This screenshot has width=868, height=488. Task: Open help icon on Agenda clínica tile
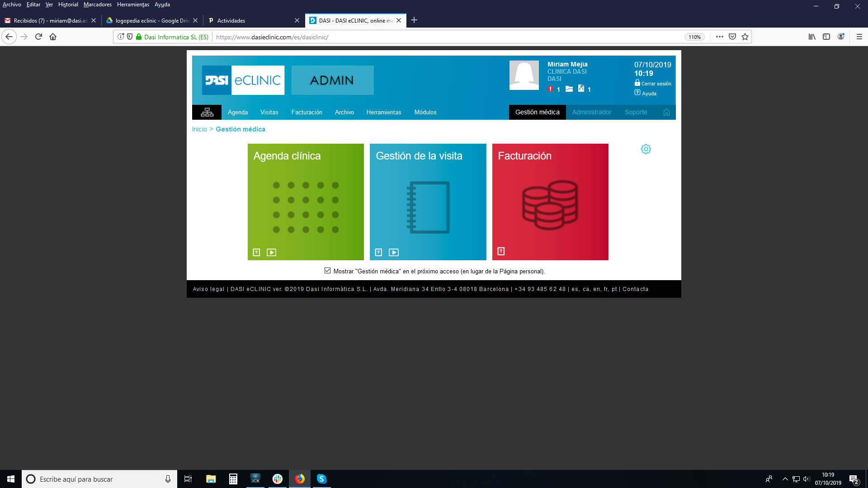(256, 253)
